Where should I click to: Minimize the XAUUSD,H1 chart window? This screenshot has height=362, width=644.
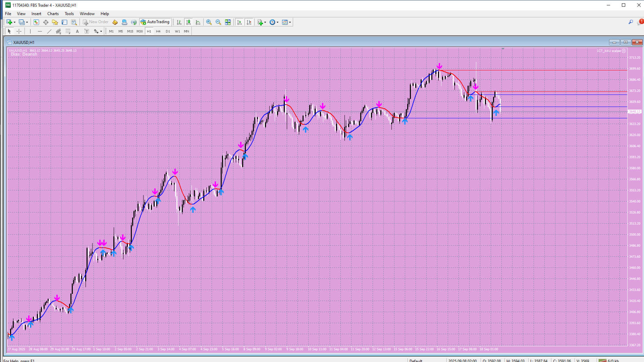(x=614, y=42)
